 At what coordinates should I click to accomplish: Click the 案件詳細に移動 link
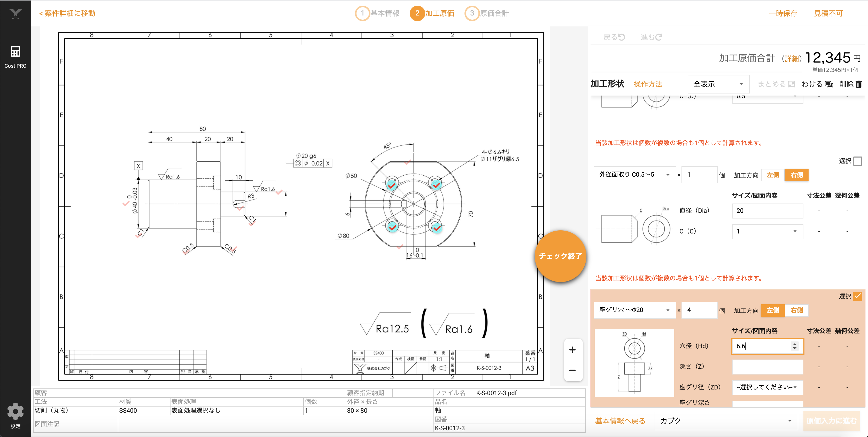[67, 13]
